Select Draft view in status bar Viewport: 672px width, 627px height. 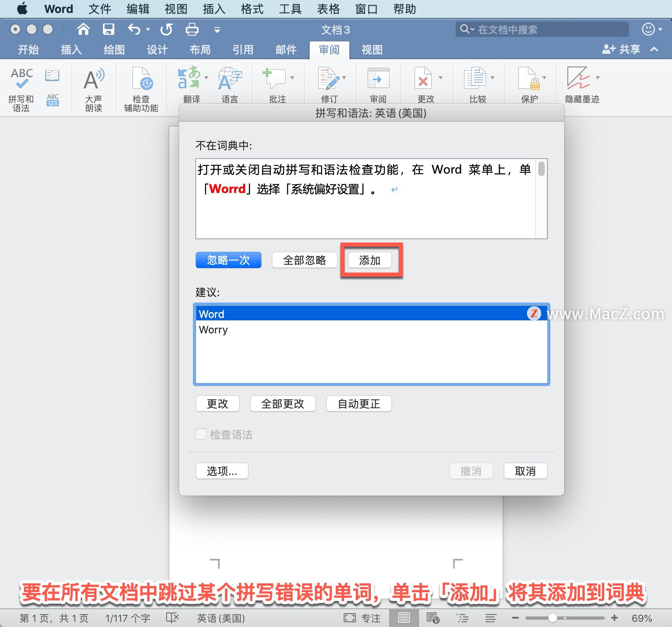(491, 618)
